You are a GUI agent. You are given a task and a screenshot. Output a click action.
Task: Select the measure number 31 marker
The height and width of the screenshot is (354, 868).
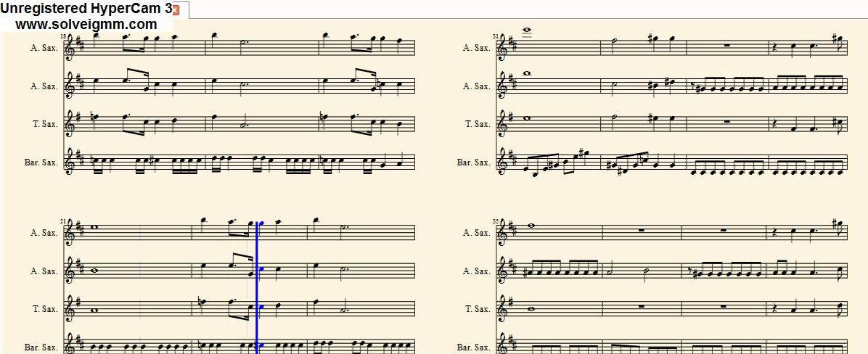click(496, 36)
